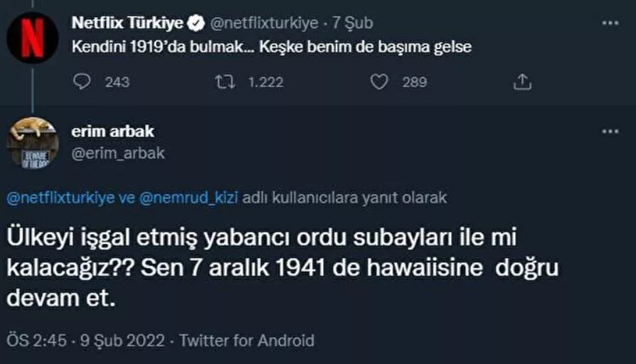Click the Netflix Türkiye verified badge
This screenshot has width=636, height=364.
coord(196,23)
